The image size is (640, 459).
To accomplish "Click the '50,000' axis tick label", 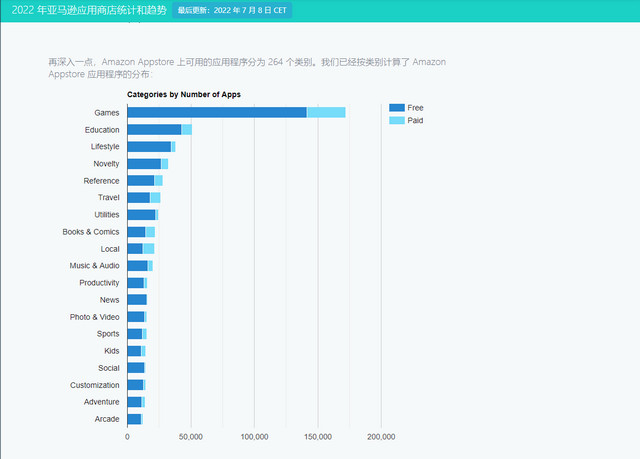I will (x=191, y=437).
